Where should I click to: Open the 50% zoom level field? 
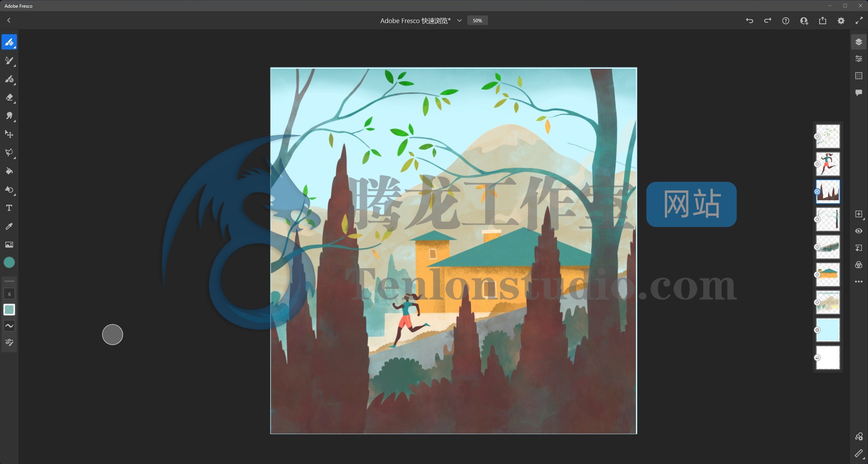[x=477, y=20]
